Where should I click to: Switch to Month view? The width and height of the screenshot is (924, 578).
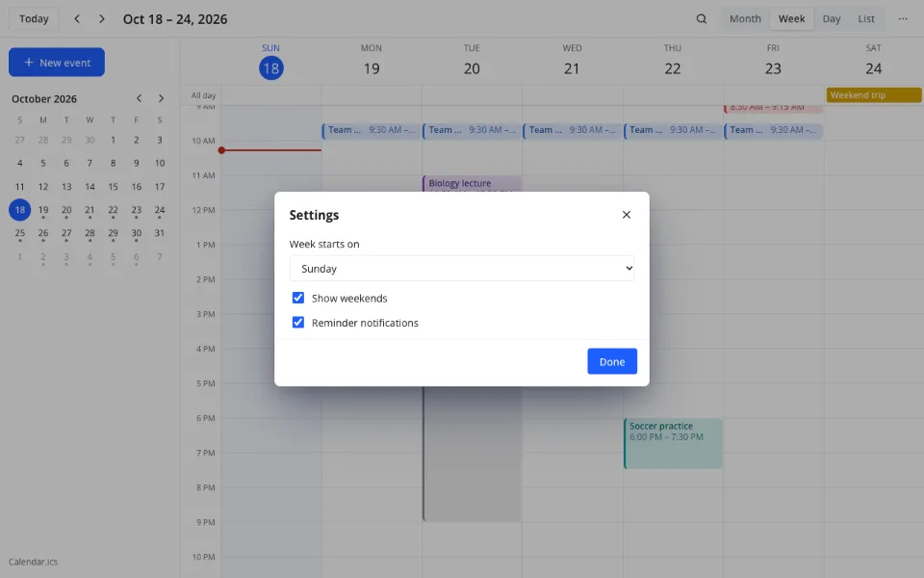(745, 19)
